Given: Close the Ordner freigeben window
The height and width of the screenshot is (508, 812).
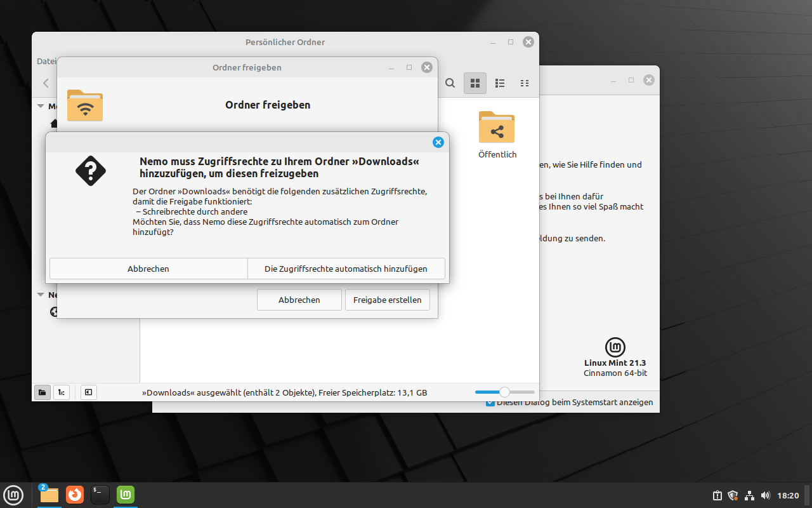Looking at the screenshot, I should 427,67.
